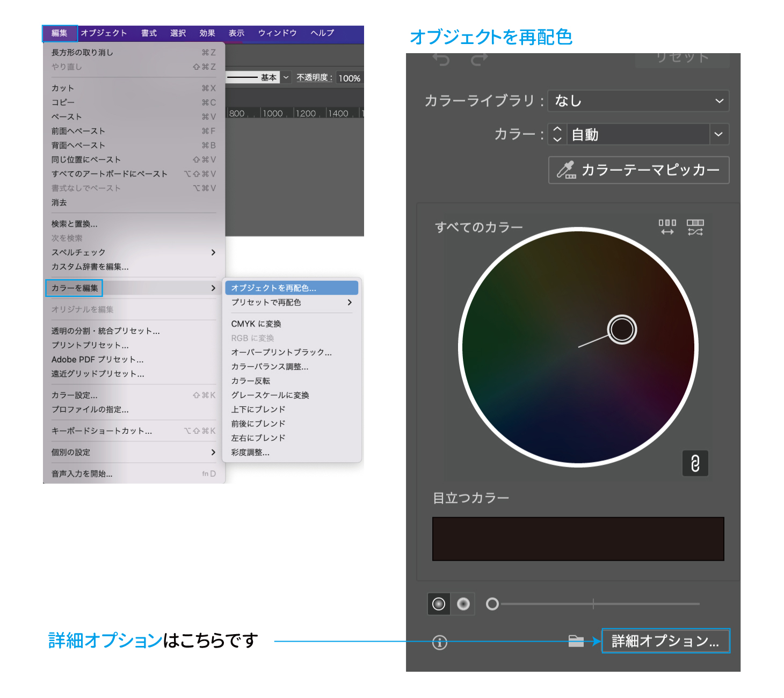The image size is (784, 698).
Task: Expand the プリセットで再配色 submenu
Action: 292,302
